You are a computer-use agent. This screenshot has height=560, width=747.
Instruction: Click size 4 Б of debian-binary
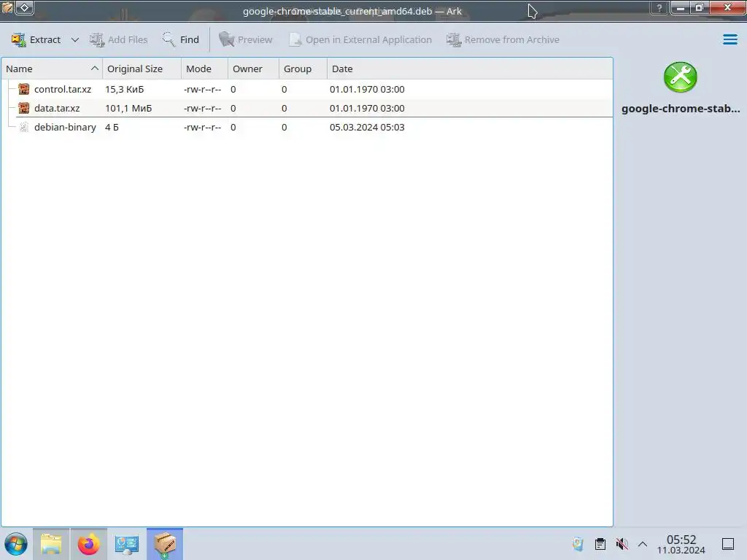(x=112, y=127)
